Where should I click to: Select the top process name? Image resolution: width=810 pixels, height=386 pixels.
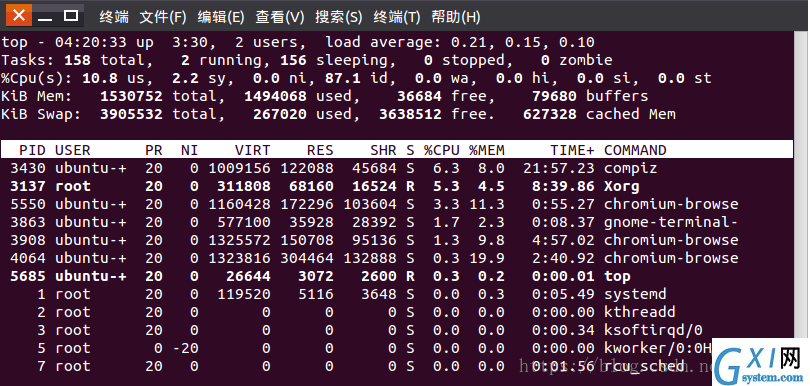pyautogui.click(x=617, y=276)
